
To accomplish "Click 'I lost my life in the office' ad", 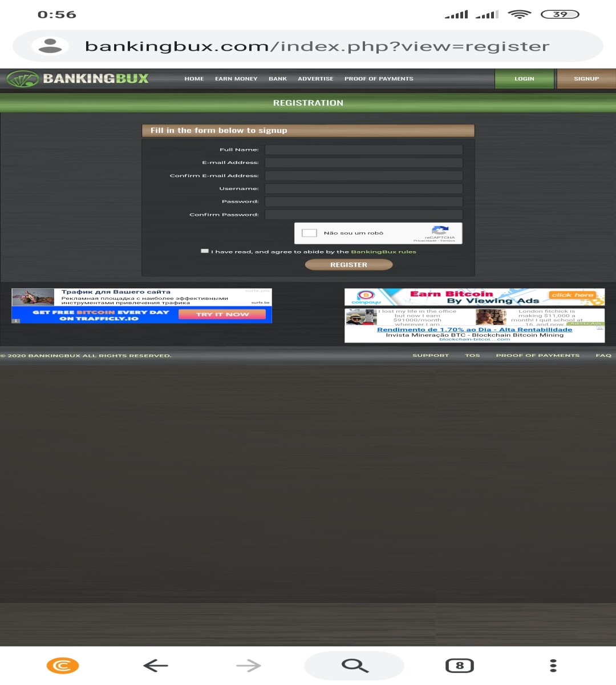I will click(418, 317).
